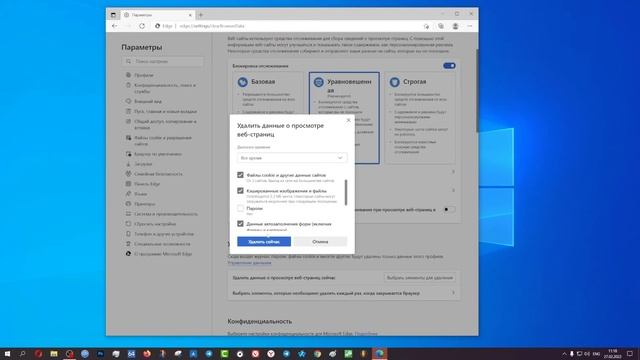Show hidden system tray icons chevron
The height and width of the screenshot is (360, 640).
564,353
